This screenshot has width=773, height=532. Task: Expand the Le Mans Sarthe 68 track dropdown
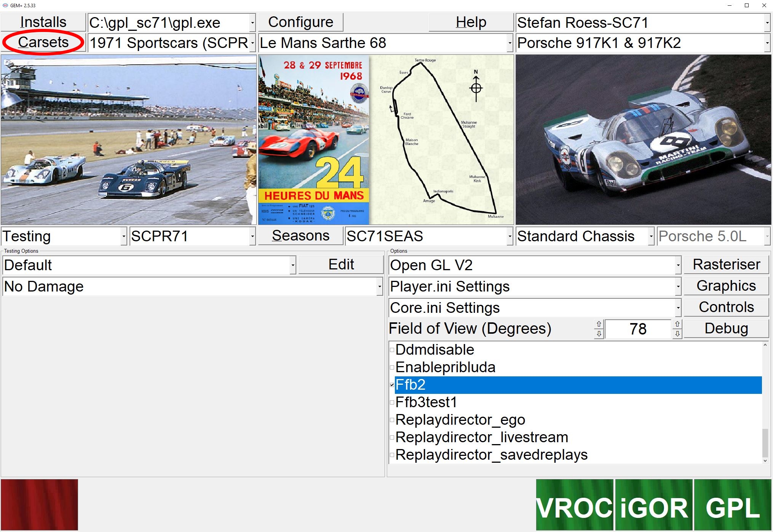pyautogui.click(x=509, y=43)
